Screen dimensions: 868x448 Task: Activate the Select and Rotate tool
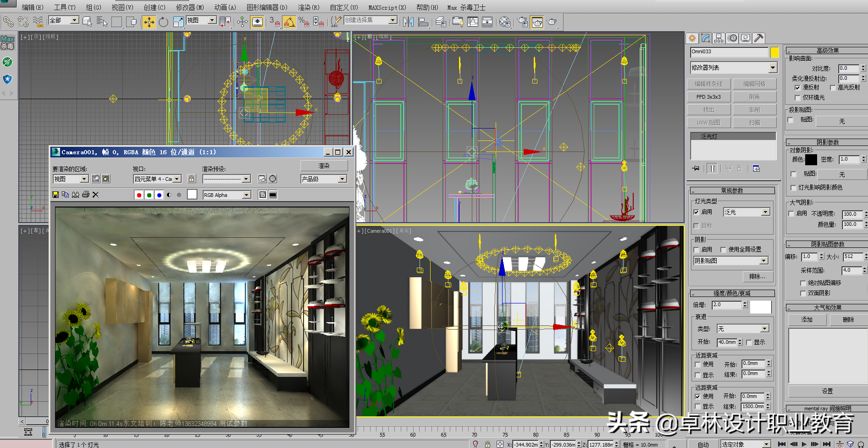(x=163, y=22)
